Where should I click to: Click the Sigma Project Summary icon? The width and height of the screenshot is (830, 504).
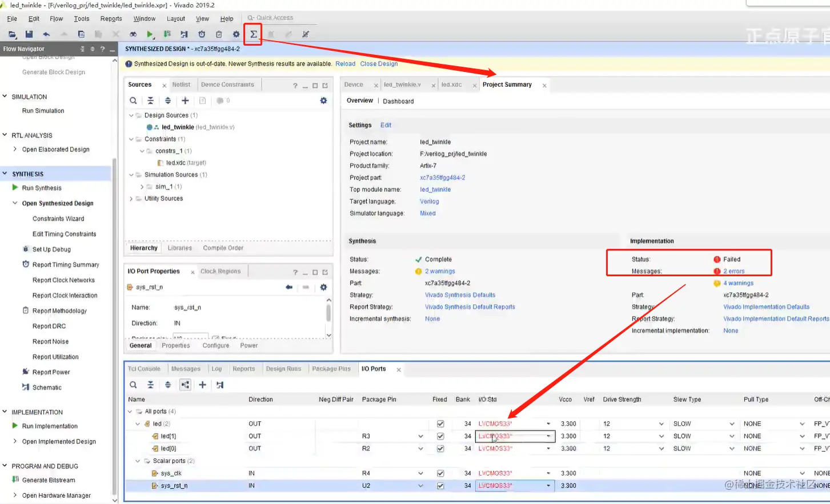(x=253, y=34)
